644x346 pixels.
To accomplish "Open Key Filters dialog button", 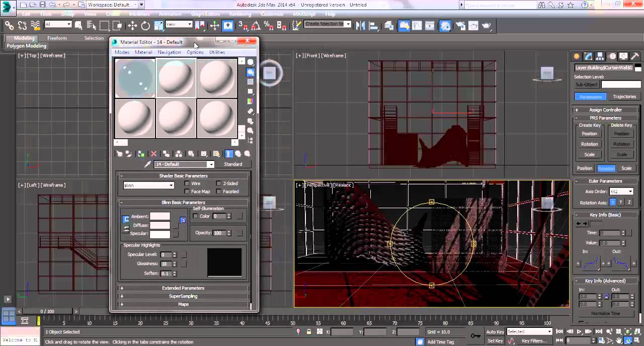I will pos(534,340).
